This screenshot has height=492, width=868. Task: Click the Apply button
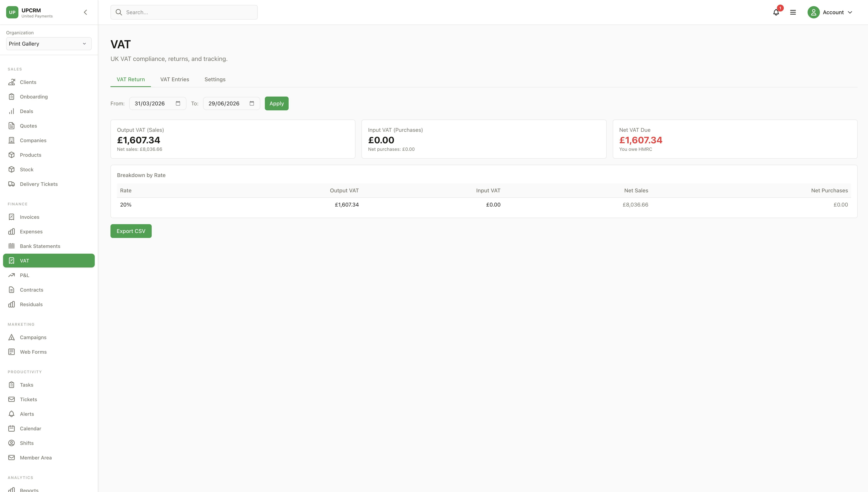point(277,103)
